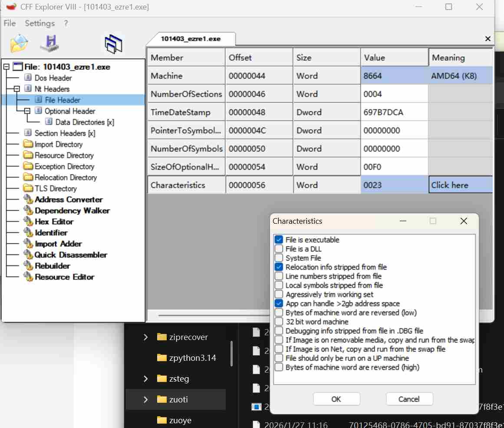This screenshot has width=504, height=428.
Task: Launch the Resource Editor tool
Action: point(65,277)
